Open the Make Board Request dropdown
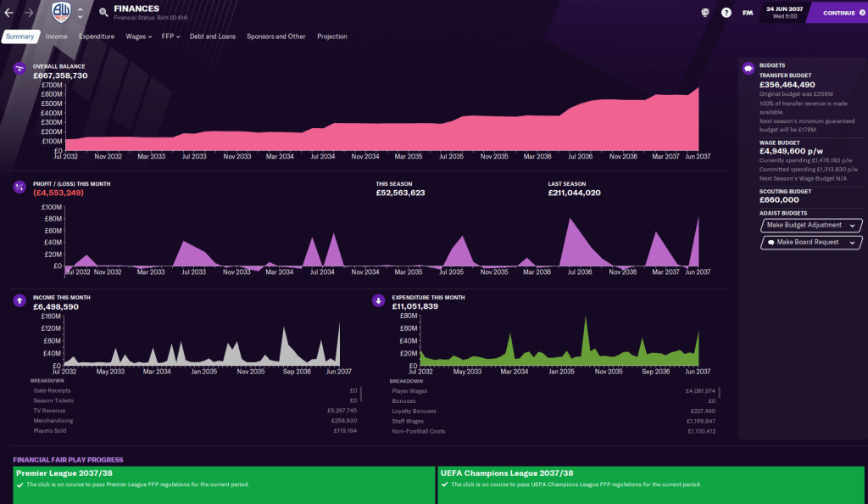Screen dimensions: 868x504 point(810,243)
